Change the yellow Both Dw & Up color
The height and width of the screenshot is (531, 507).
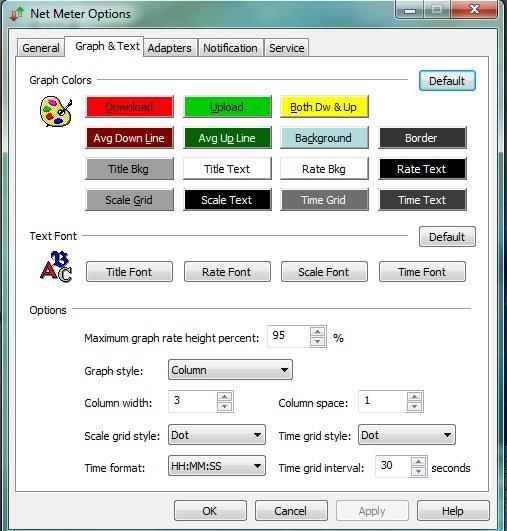point(324,107)
